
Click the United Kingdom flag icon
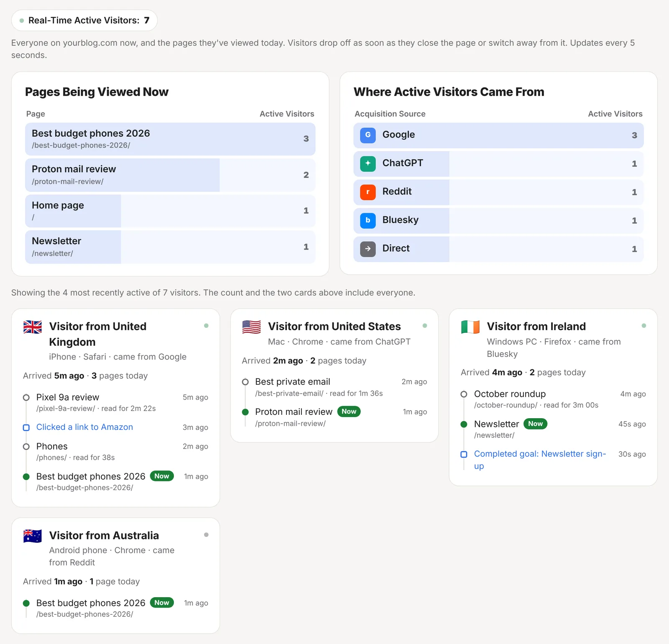[33, 327]
